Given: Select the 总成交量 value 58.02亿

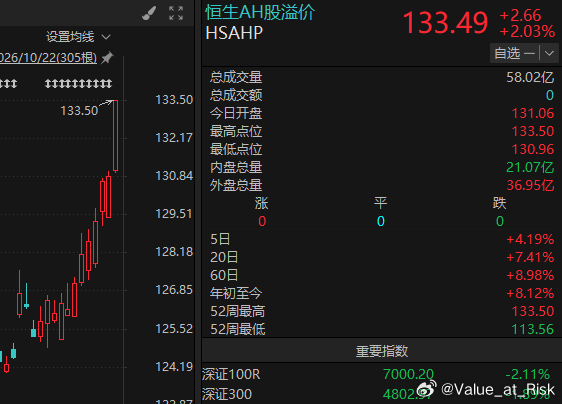Looking at the screenshot, I should [x=530, y=77].
